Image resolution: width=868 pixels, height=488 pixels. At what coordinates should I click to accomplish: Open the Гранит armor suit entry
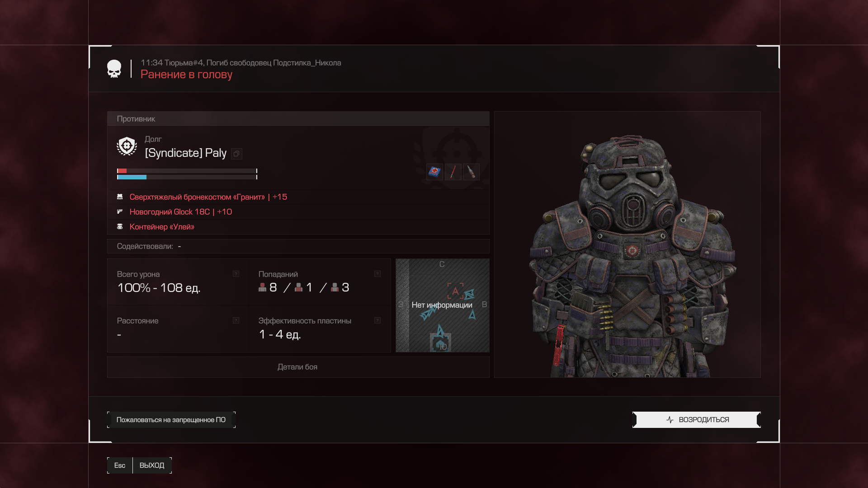click(208, 197)
